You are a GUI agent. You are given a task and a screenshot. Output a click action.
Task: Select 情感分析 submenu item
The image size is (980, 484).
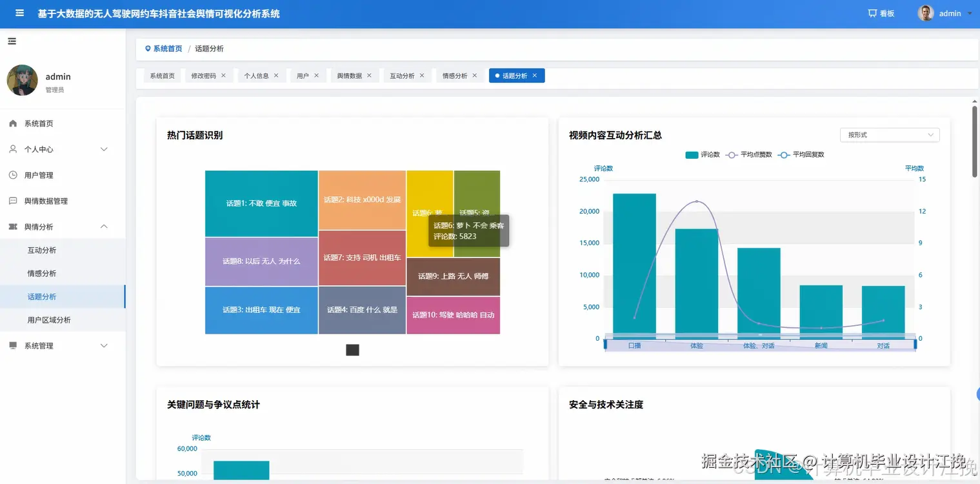[63, 274]
